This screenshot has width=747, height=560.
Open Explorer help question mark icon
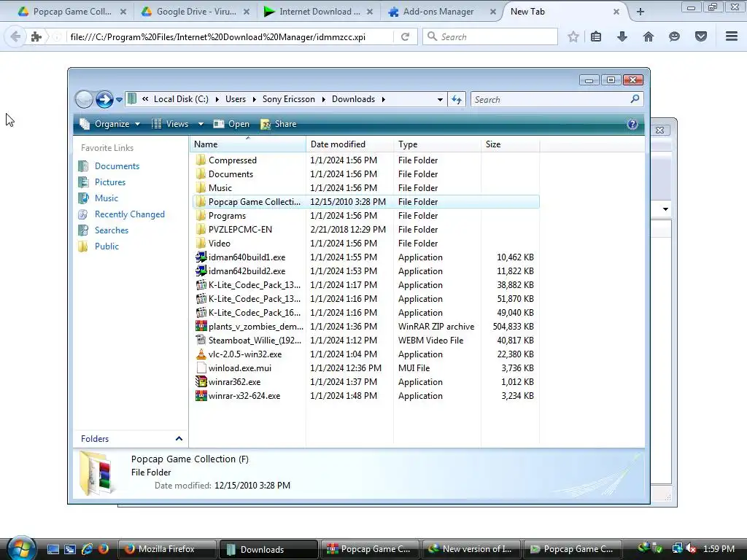(632, 124)
